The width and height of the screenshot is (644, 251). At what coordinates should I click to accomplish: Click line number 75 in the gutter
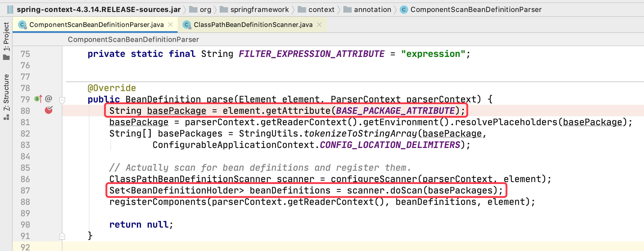[26, 54]
